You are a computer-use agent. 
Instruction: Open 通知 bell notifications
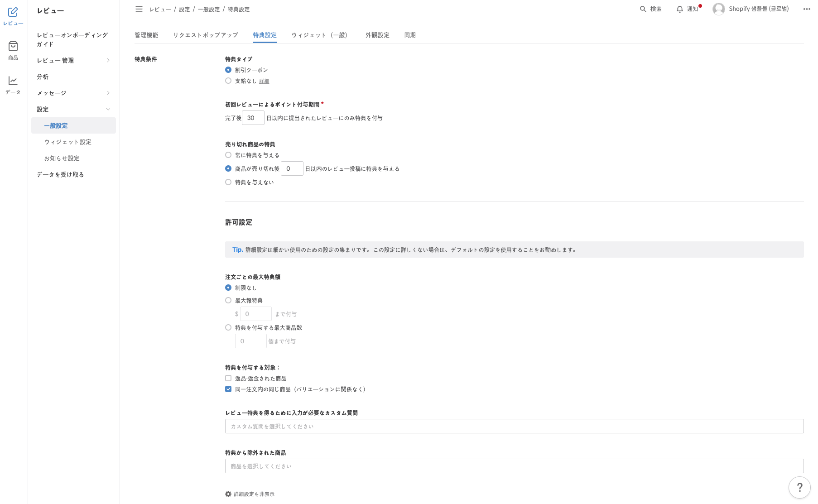679,9
